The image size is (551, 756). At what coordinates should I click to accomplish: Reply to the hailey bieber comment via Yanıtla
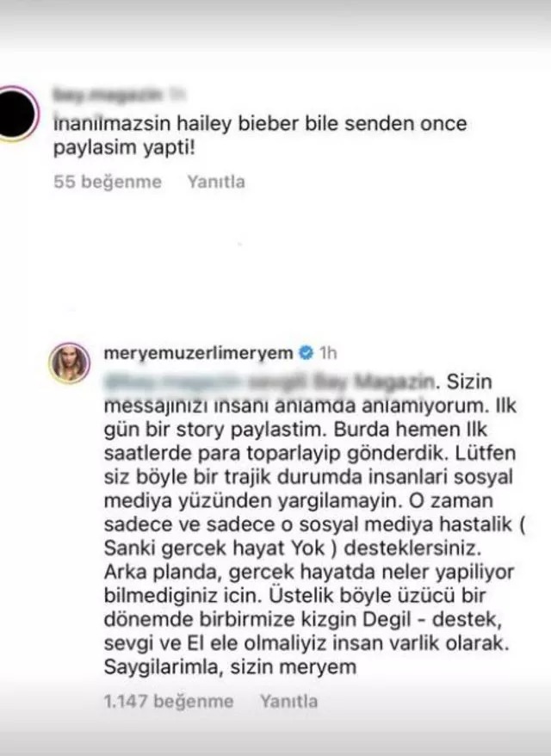[x=216, y=182]
